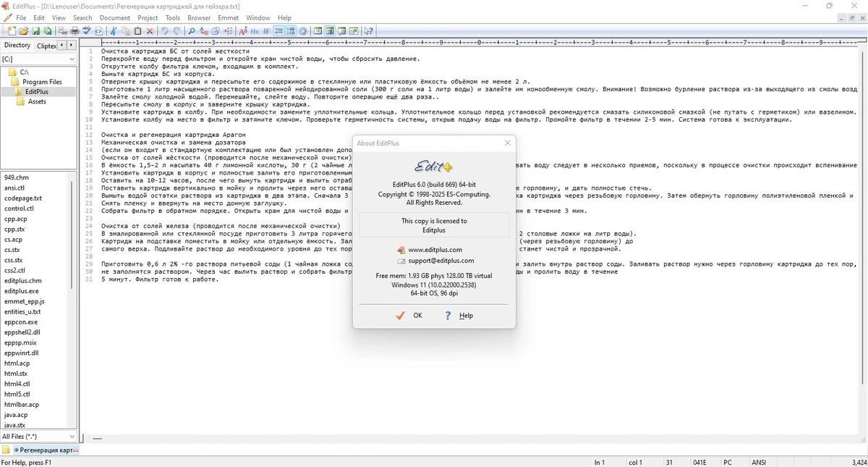Screen dimensions: 868x467
Task: Toggle Word Wrap with the W icon
Action: (266, 31)
